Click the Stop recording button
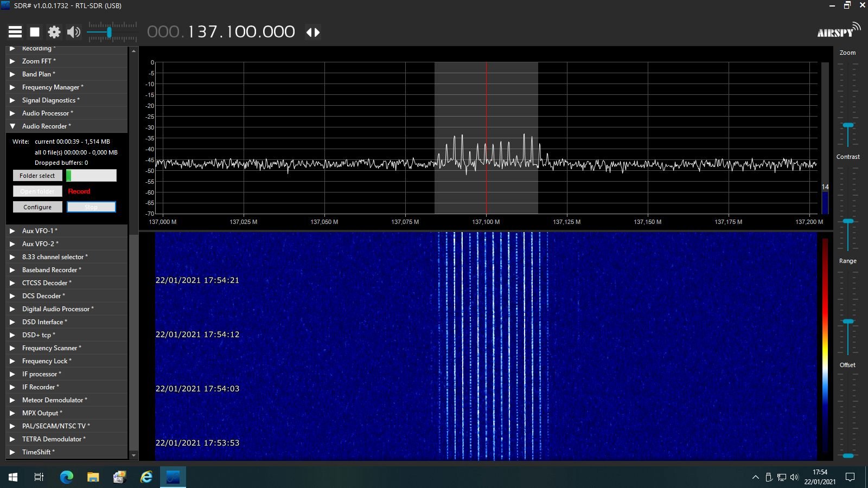 tap(91, 207)
